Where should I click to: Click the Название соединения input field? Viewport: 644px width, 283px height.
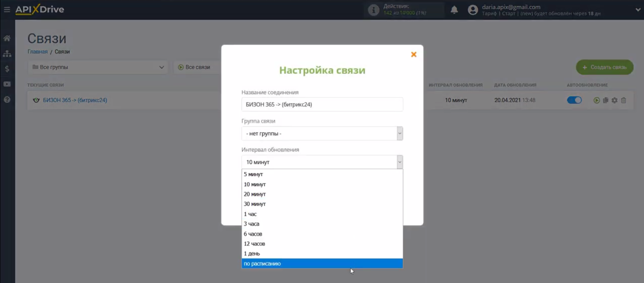pos(322,105)
